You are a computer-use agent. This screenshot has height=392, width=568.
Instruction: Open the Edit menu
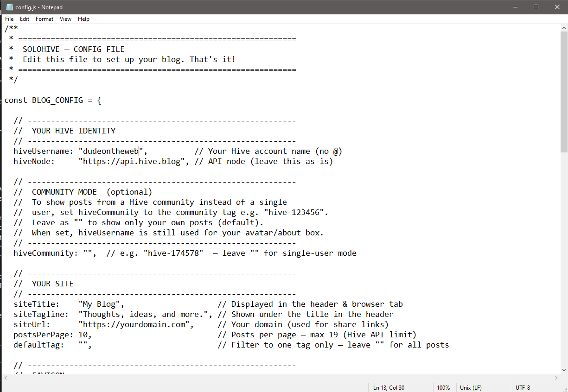[25, 19]
